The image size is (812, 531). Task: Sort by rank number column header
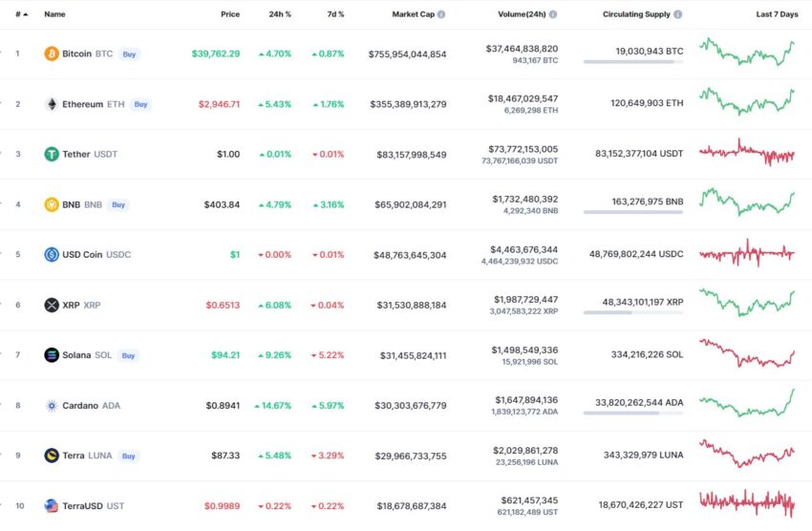click(21, 14)
